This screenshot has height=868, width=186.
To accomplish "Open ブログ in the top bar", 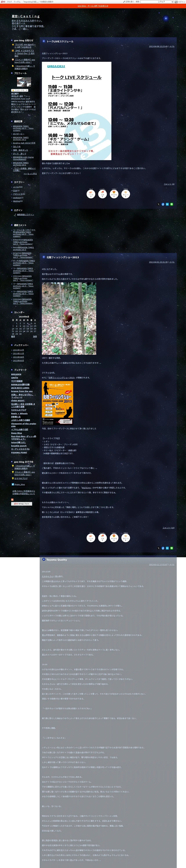I will click(x=9, y=2).
